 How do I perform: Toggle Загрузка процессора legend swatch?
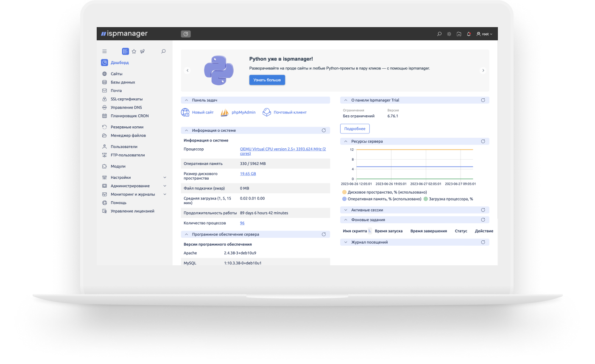click(426, 199)
